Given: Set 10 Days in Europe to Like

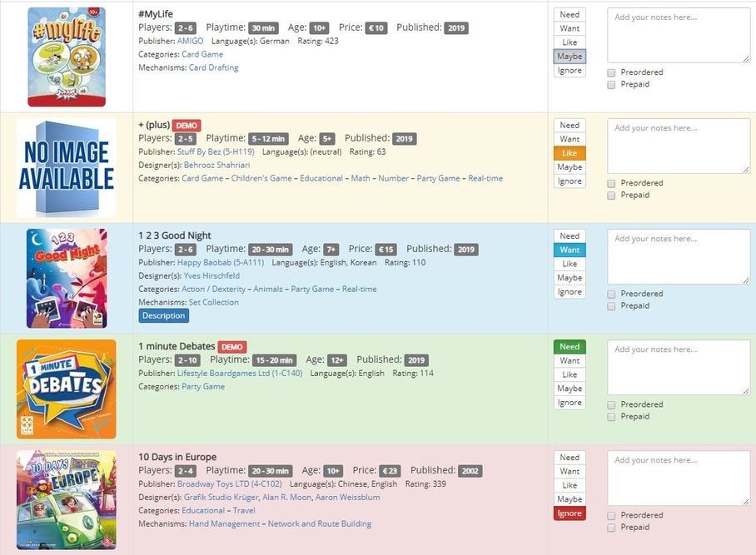Looking at the screenshot, I should (x=569, y=485).
